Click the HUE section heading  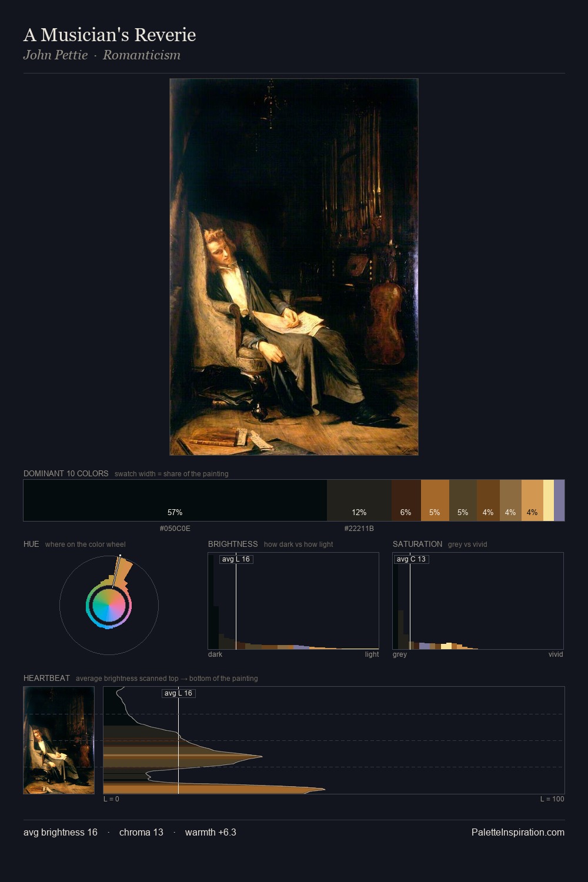point(31,544)
